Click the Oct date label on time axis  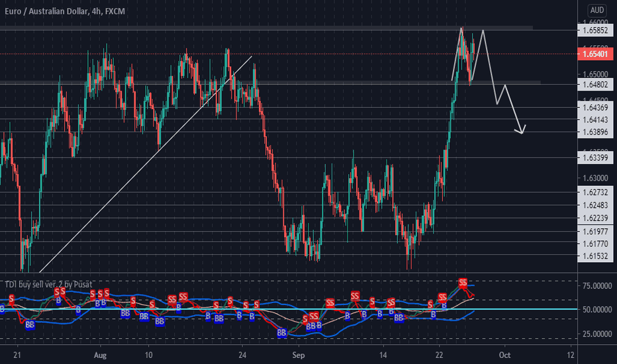[504, 355]
